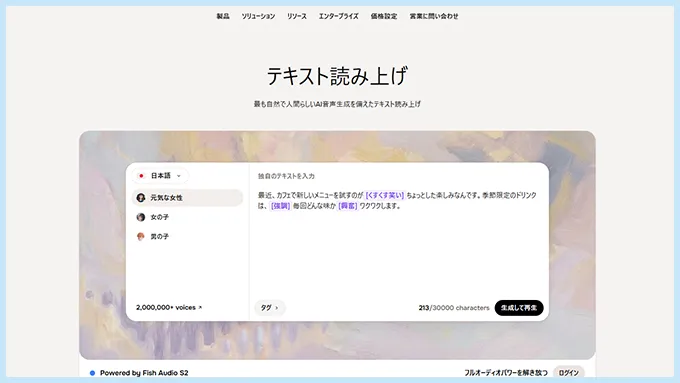Select the 男の子 voice

[x=187, y=236]
